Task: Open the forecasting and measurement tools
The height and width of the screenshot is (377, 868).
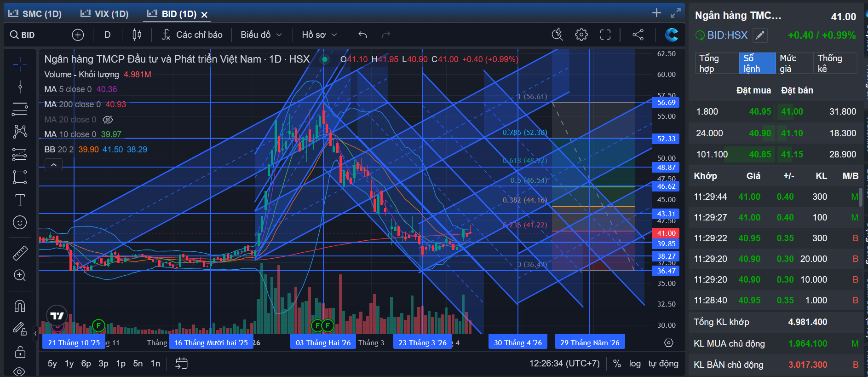Action: coord(20,154)
